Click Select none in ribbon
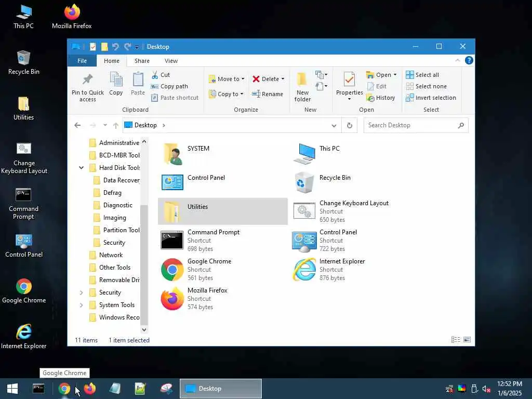Screen dimensions: 532x399 pyautogui.click(x=426, y=86)
